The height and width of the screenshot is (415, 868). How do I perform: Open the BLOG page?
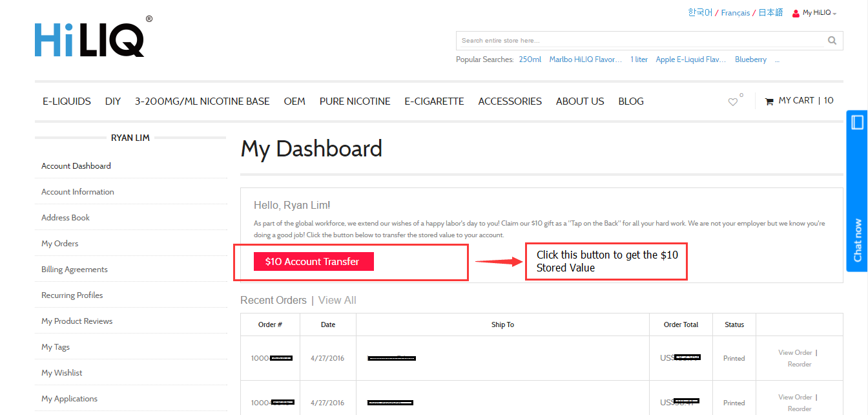[x=631, y=101]
